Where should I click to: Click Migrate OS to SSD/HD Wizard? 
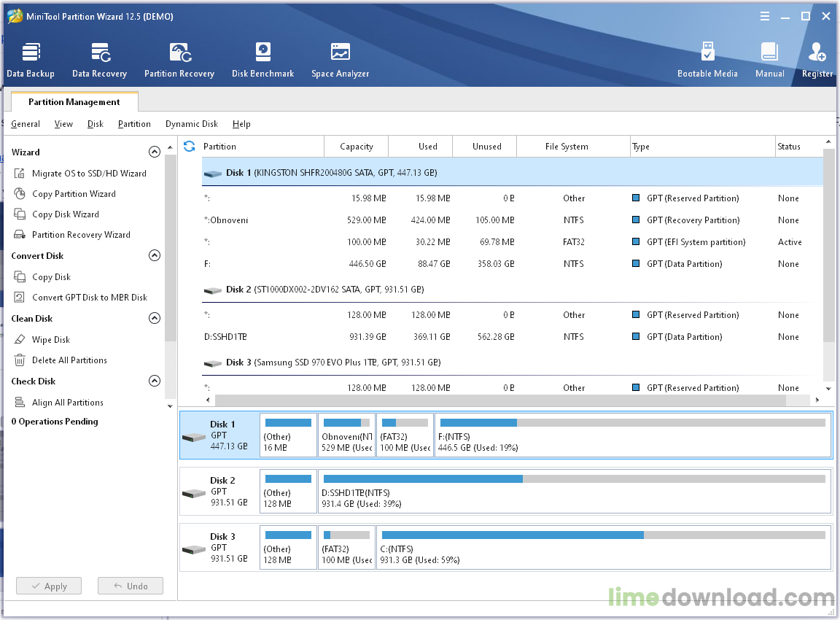89,174
